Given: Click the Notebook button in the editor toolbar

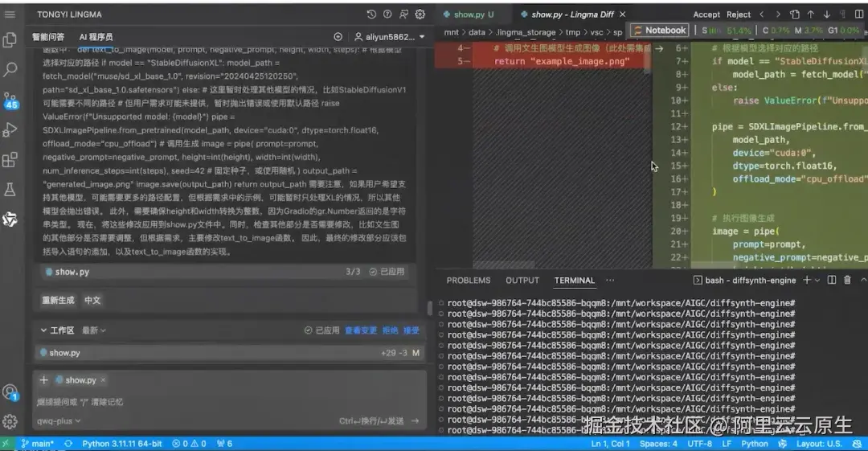Looking at the screenshot, I should pos(660,31).
